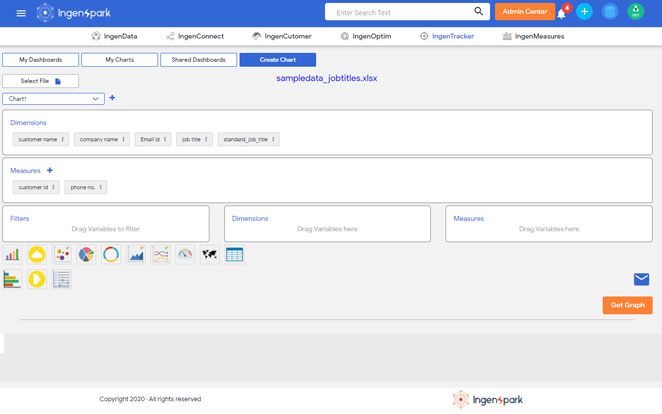The image size is (662, 414).
Task: Open My Dashboards tab
Action: [x=41, y=60]
